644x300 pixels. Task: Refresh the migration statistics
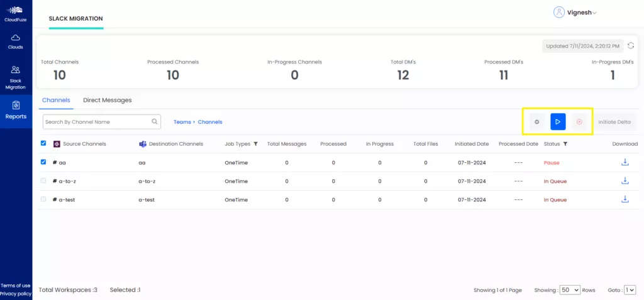631,46
